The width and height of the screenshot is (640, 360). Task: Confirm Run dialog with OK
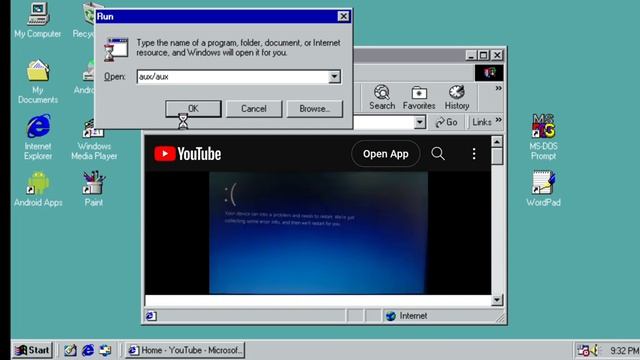click(x=193, y=109)
